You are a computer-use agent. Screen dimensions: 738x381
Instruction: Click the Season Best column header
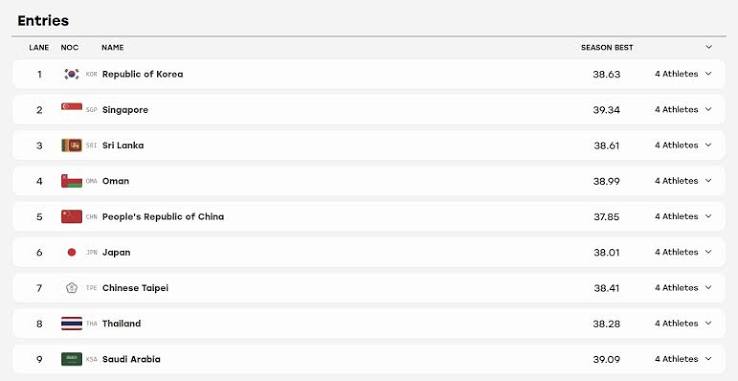[x=607, y=48]
